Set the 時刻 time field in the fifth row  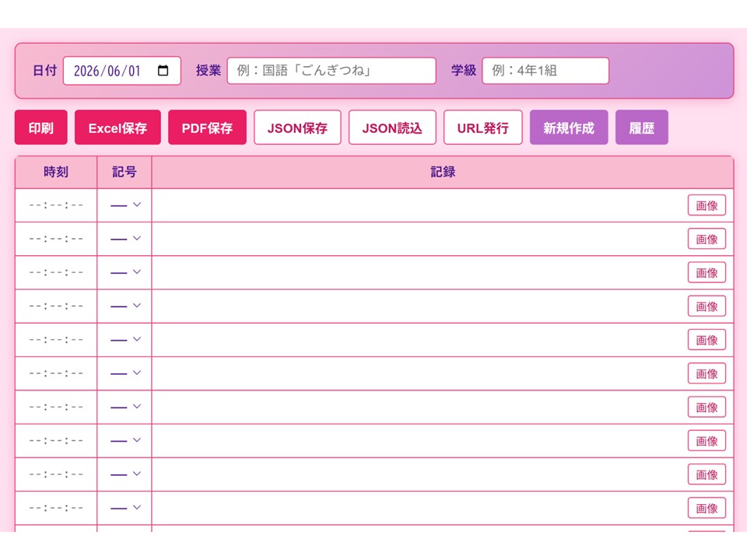pyautogui.click(x=56, y=340)
